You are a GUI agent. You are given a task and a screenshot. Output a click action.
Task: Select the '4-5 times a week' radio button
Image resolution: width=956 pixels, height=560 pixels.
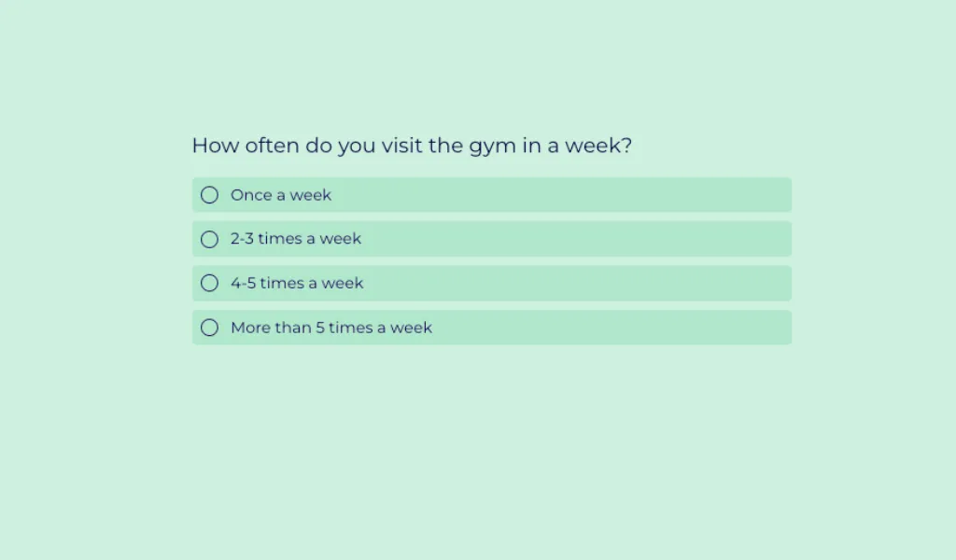click(210, 283)
